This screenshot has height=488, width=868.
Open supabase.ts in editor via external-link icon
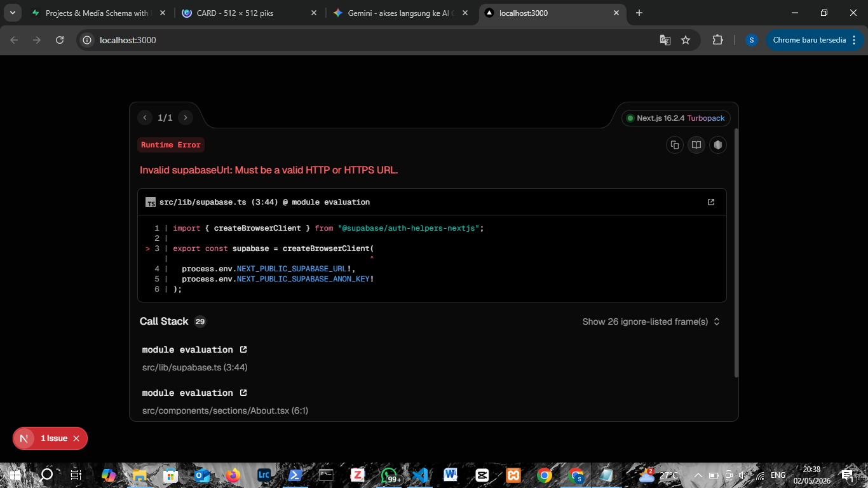pos(711,202)
